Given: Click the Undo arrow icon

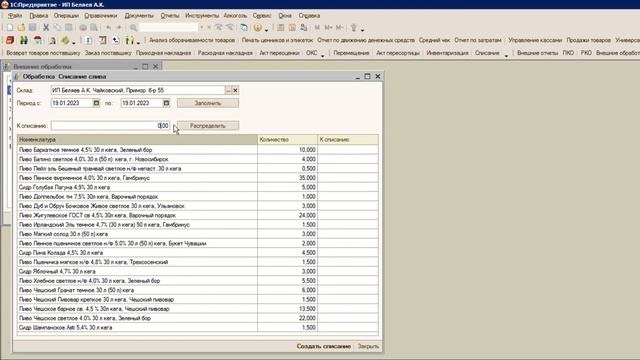Looking at the screenshot, I should [108, 28].
